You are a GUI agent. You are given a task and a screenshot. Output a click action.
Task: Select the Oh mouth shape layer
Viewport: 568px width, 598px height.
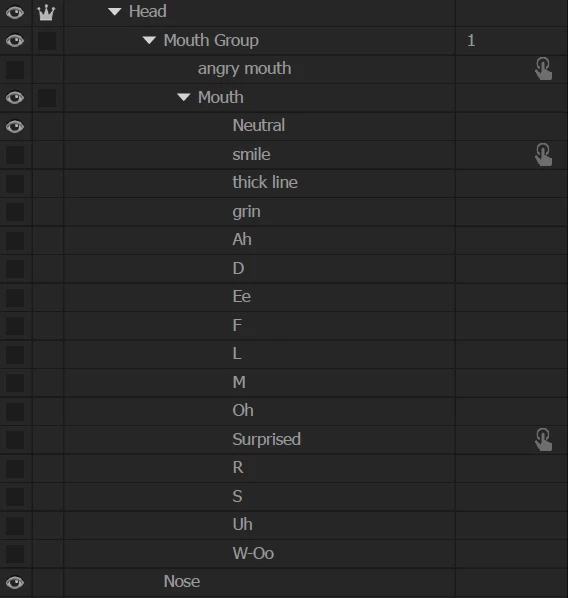coord(243,410)
